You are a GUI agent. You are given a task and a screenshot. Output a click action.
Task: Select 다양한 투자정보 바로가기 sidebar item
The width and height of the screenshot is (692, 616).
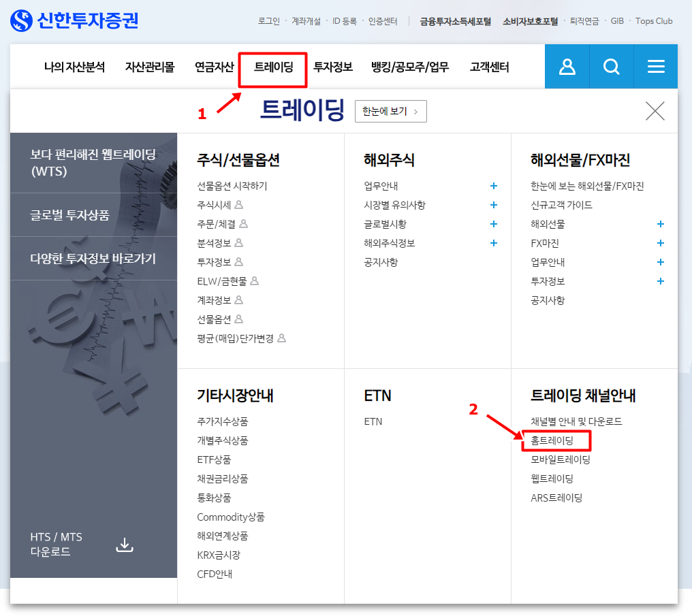(x=93, y=259)
